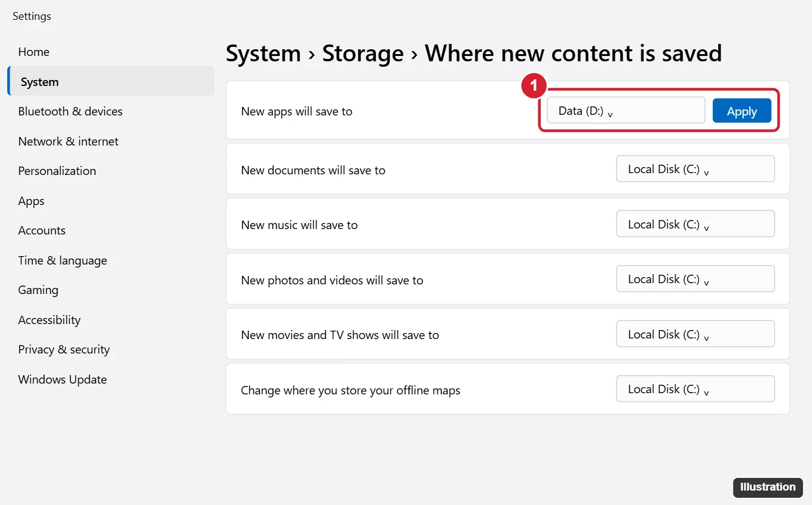Click "New movies and TV shows will save to"

pos(340,335)
